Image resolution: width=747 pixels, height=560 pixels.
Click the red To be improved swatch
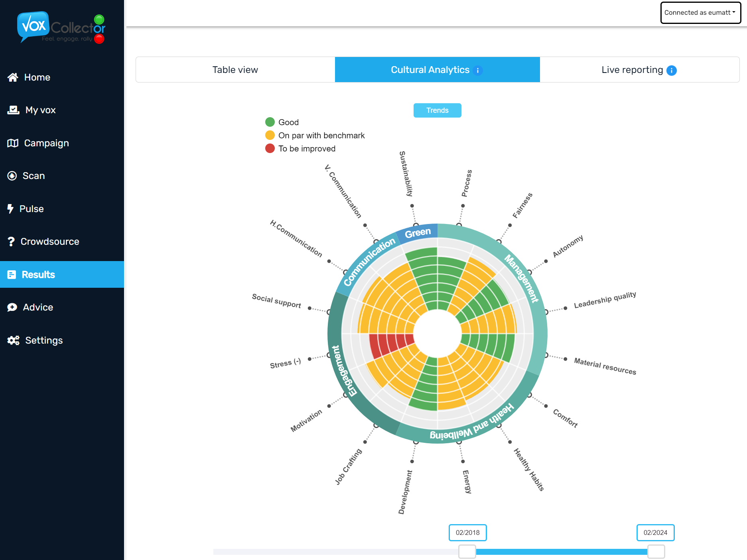point(270,149)
